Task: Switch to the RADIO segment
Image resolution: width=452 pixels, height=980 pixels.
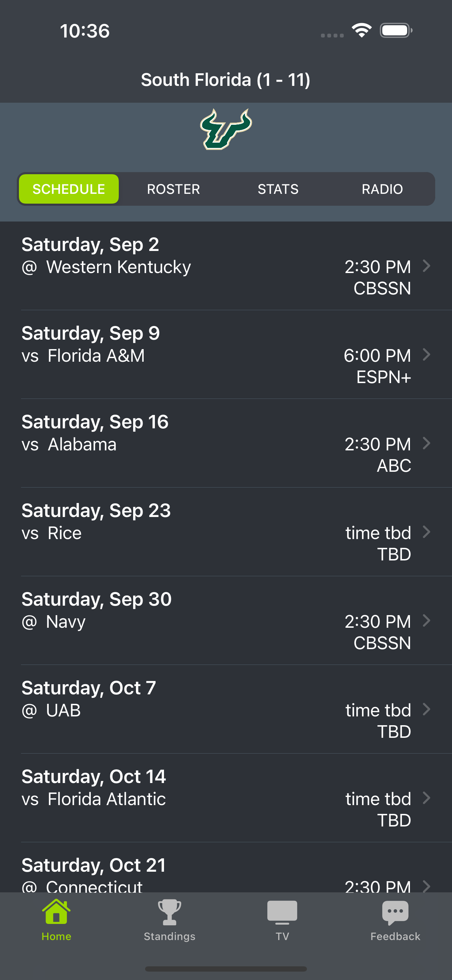Action: (382, 189)
